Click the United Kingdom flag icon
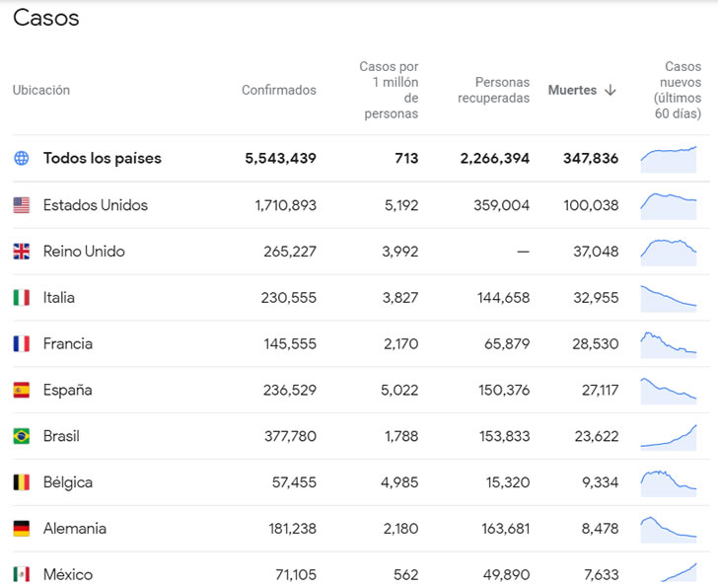 click(21, 252)
